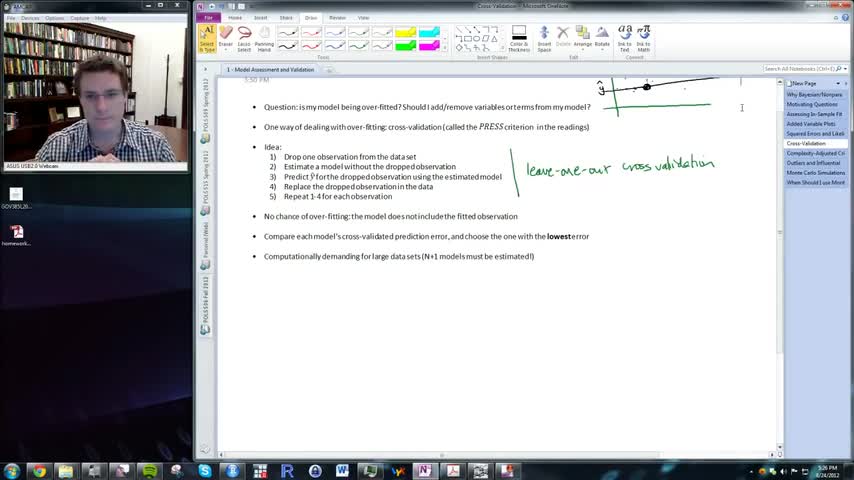Viewport: 854px width, 480px height.
Task: Pick the cyan highlighter
Action: tap(429, 33)
